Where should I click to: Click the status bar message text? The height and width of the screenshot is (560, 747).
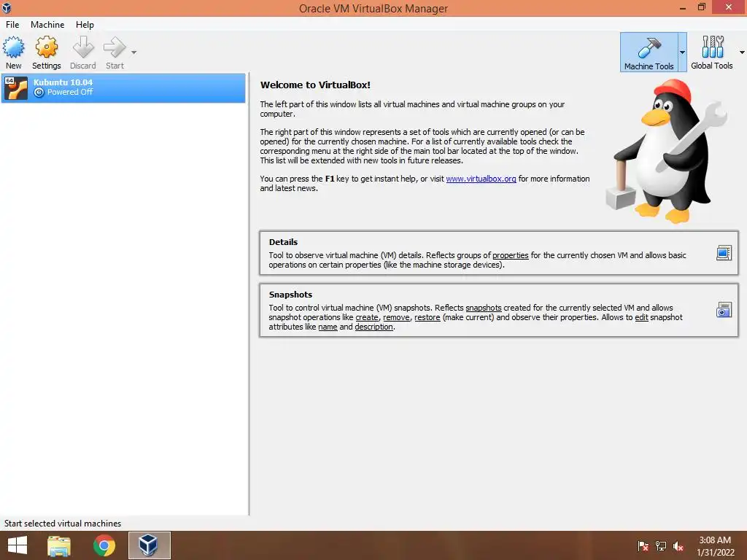pyautogui.click(x=63, y=524)
